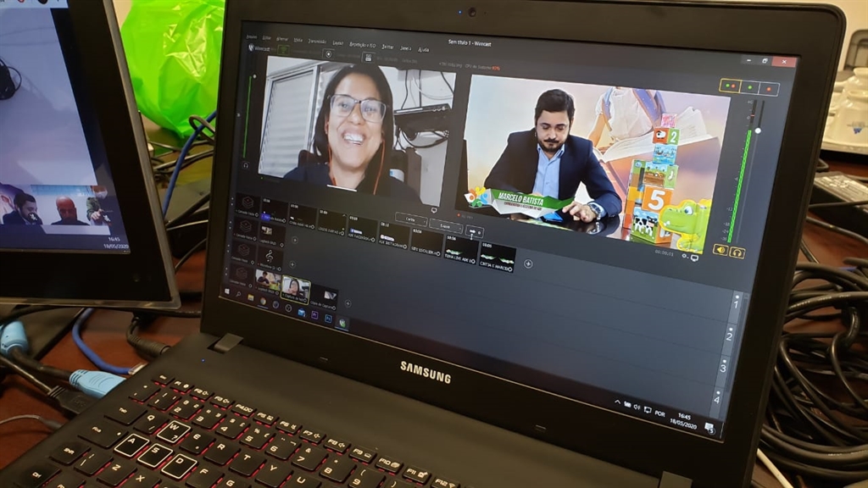Image resolution: width=868 pixels, height=488 pixels.
Task: Open Photoshop from the taskbar
Action: pyautogui.click(x=328, y=319)
